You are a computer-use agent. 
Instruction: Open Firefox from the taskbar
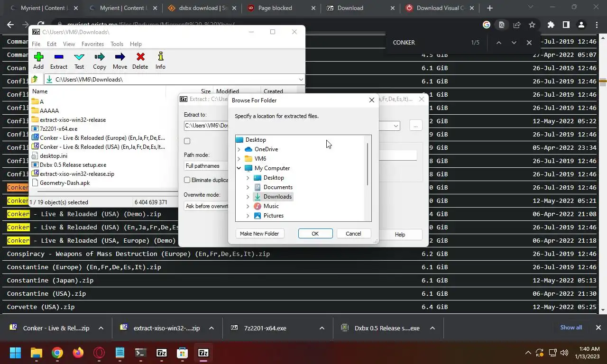pos(78,353)
